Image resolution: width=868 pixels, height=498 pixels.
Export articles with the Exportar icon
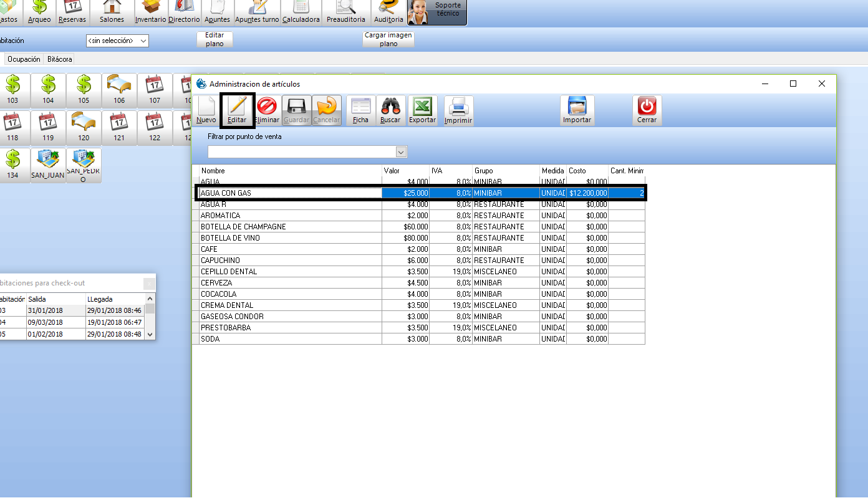coord(422,110)
